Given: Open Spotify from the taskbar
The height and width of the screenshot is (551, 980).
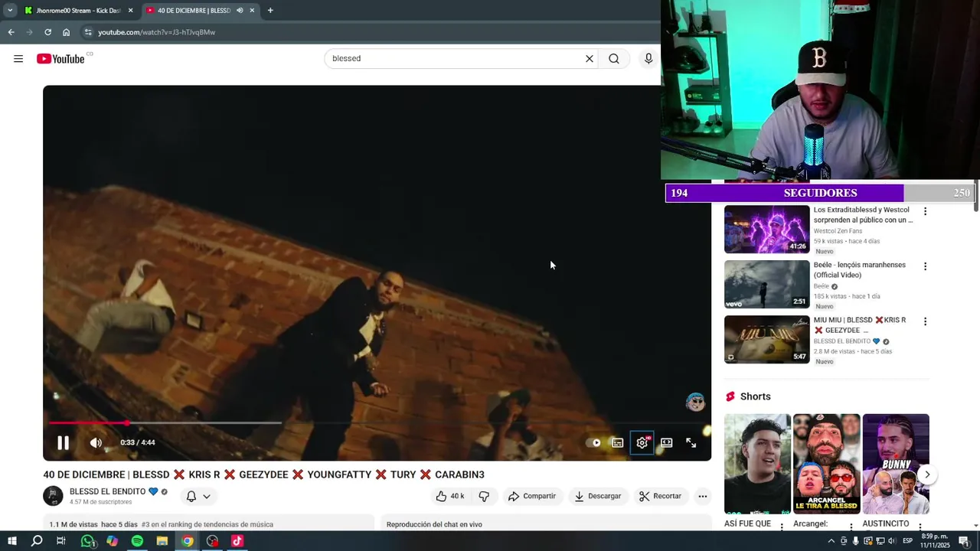Looking at the screenshot, I should pos(137,541).
